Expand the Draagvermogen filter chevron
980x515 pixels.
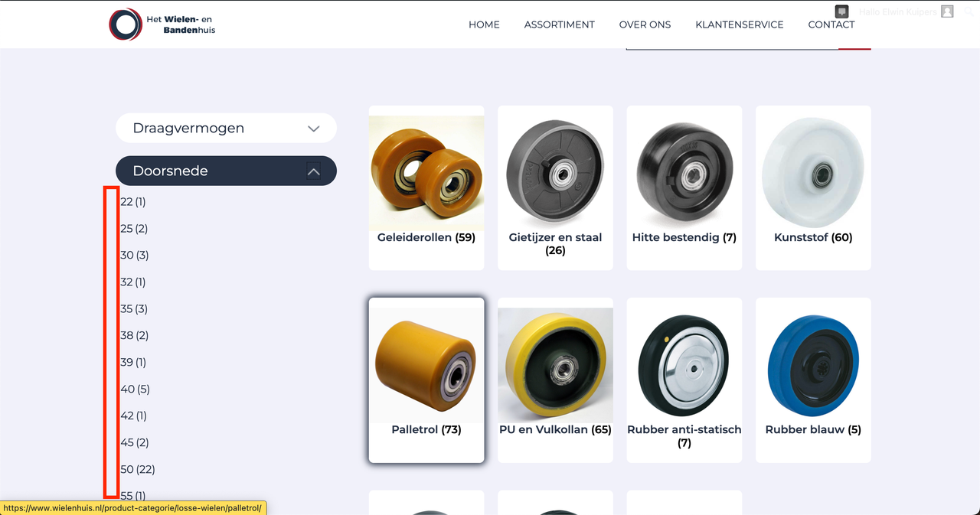[313, 129]
